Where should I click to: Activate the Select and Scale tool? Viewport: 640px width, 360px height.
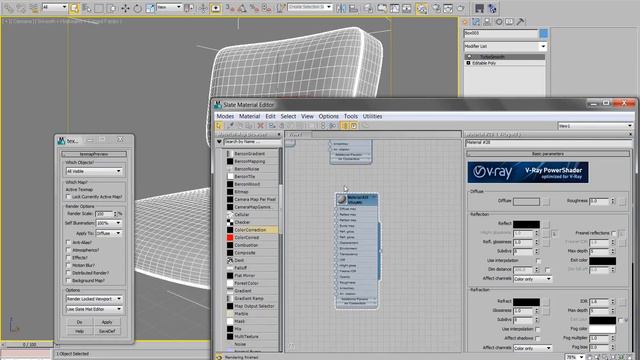[150, 8]
